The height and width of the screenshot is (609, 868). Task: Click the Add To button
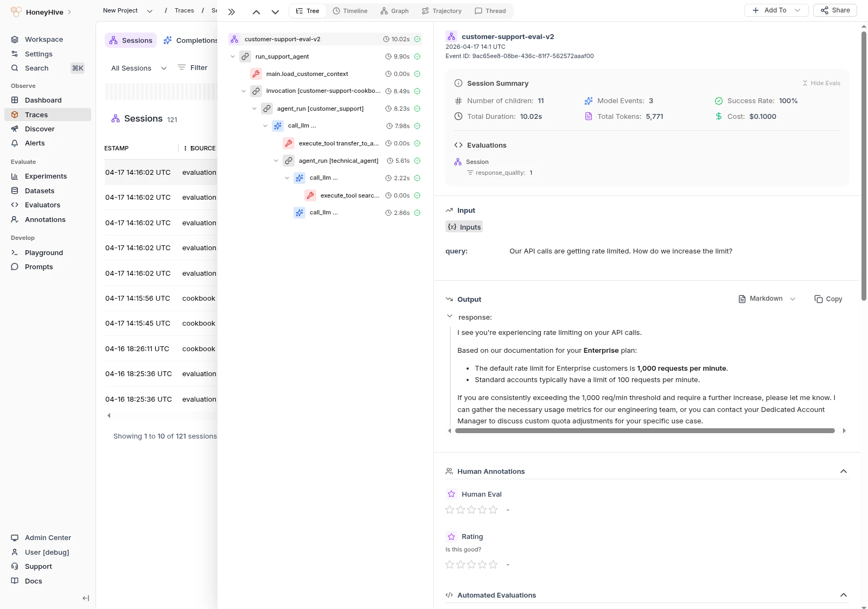773,10
